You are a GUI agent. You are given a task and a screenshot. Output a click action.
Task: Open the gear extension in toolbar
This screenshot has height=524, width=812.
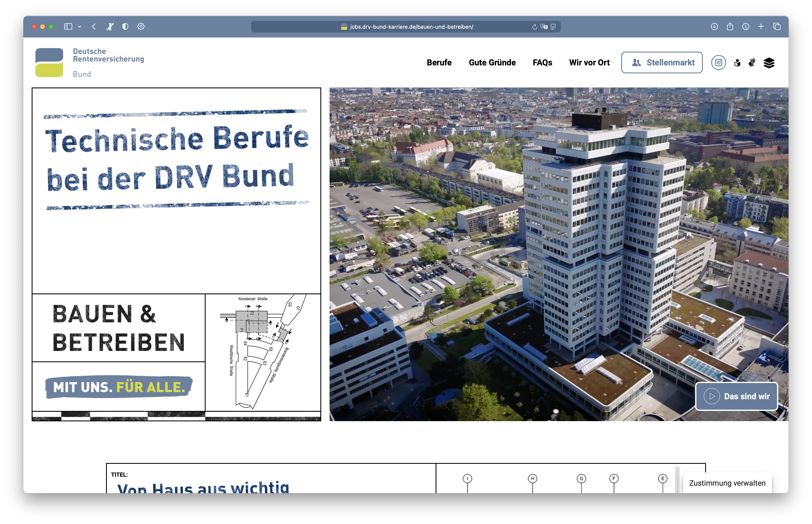coord(141,26)
